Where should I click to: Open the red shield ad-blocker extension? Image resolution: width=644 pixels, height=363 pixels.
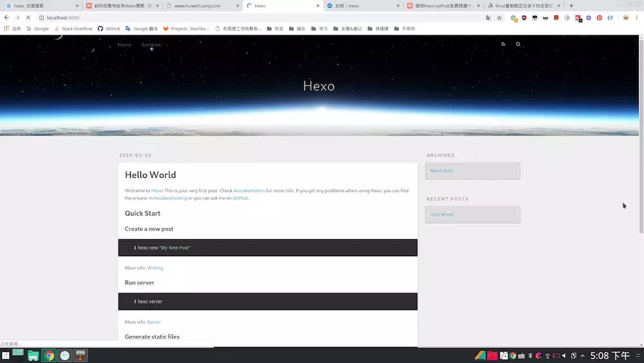[x=524, y=17]
